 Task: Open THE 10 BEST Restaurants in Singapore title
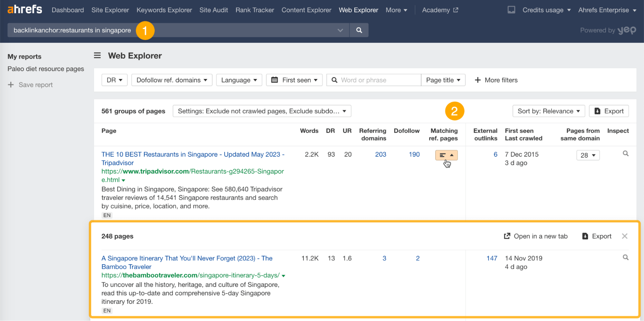[x=193, y=159]
